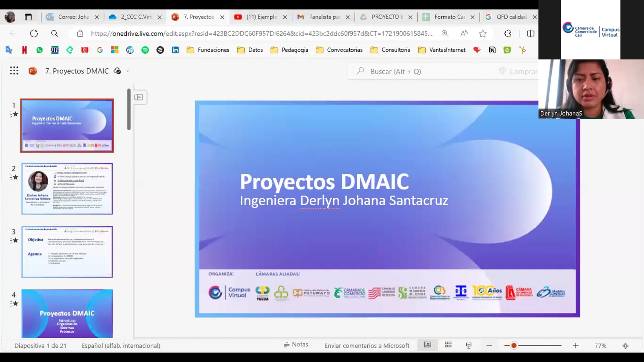The height and width of the screenshot is (362, 644).
Task: Open the Microsoft bookmark icon
Action: coord(115,50)
